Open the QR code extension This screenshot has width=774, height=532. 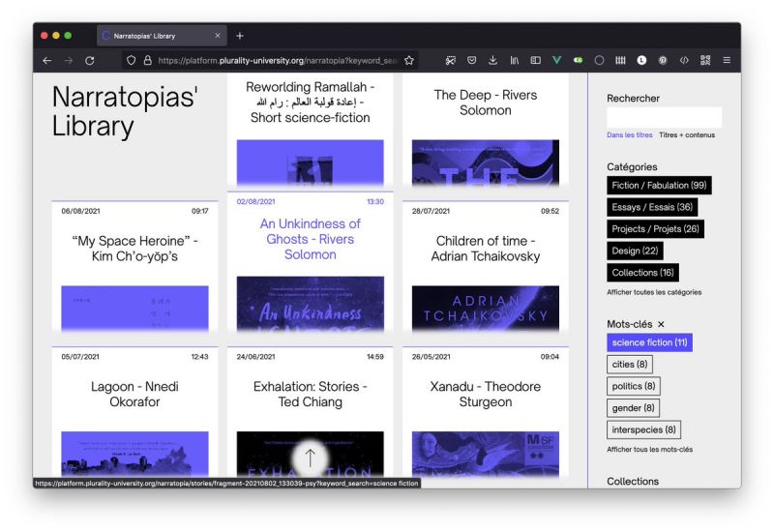coord(705,60)
